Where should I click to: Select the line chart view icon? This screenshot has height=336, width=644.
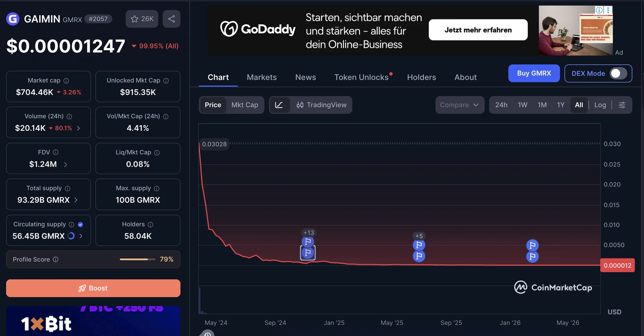[x=279, y=105]
